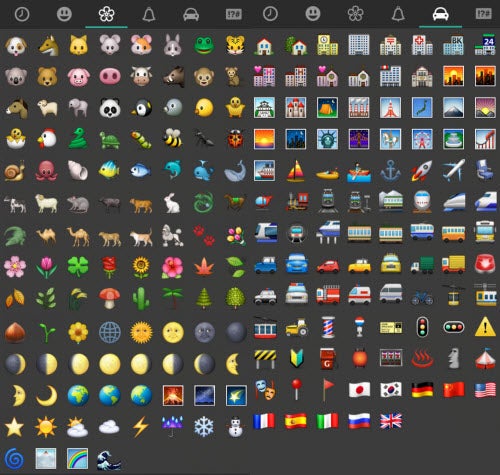The height and width of the screenshot is (475, 500).
Task: Insert the hatching chick in eggshell emoji
Action: [x=15, y=138]
